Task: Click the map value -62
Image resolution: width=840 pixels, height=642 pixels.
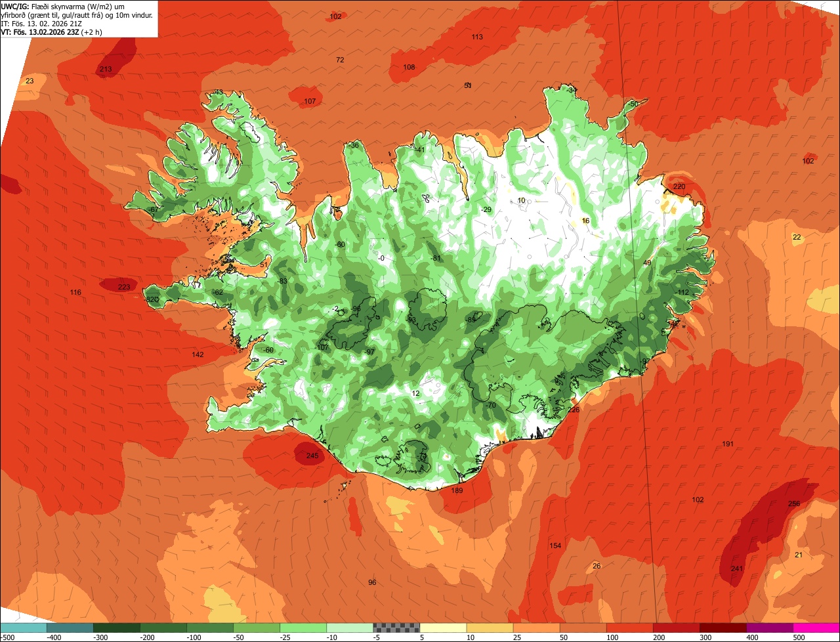Action: [218, 292]
